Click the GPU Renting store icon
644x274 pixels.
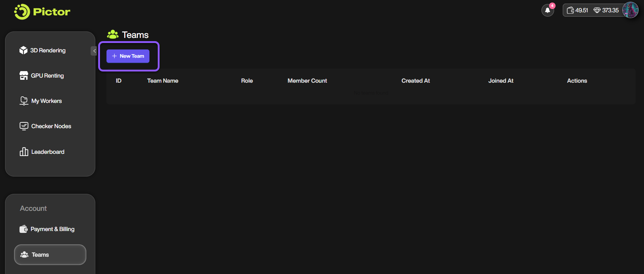tap(24, 75)
